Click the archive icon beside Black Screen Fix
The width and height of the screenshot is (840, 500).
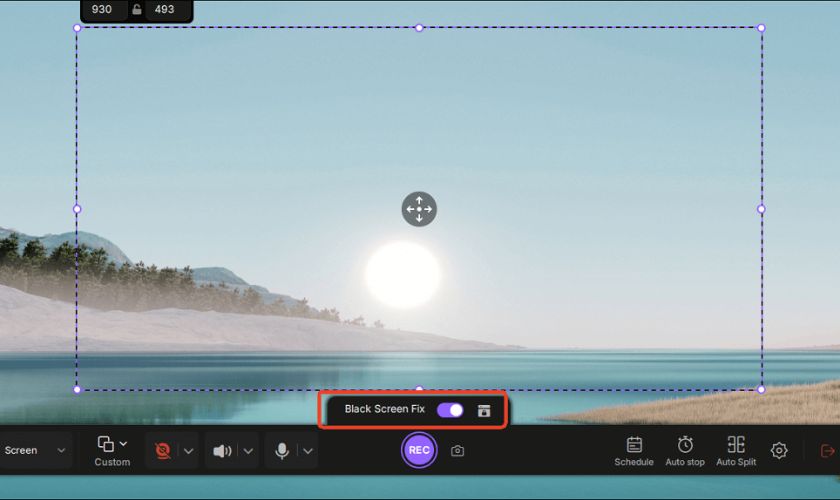point(484,411)
